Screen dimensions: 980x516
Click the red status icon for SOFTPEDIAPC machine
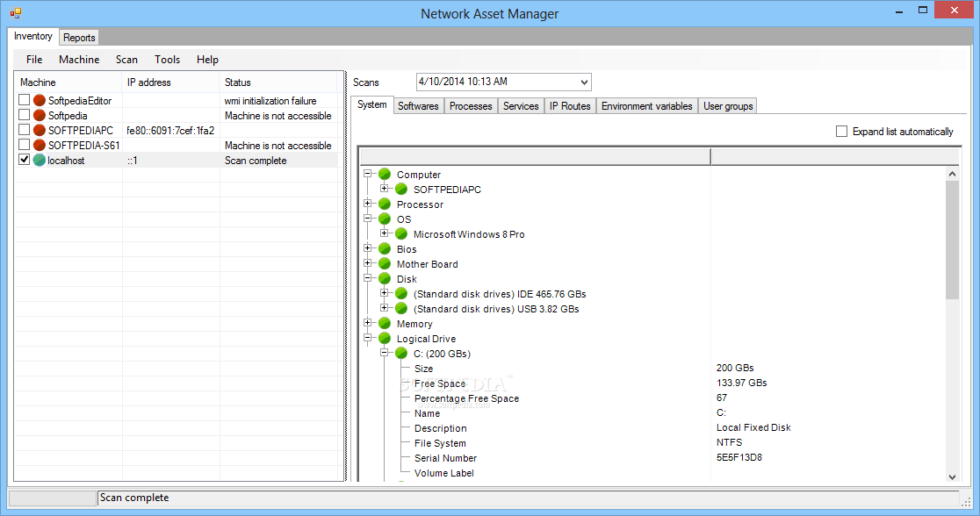(x=40, y=130)
